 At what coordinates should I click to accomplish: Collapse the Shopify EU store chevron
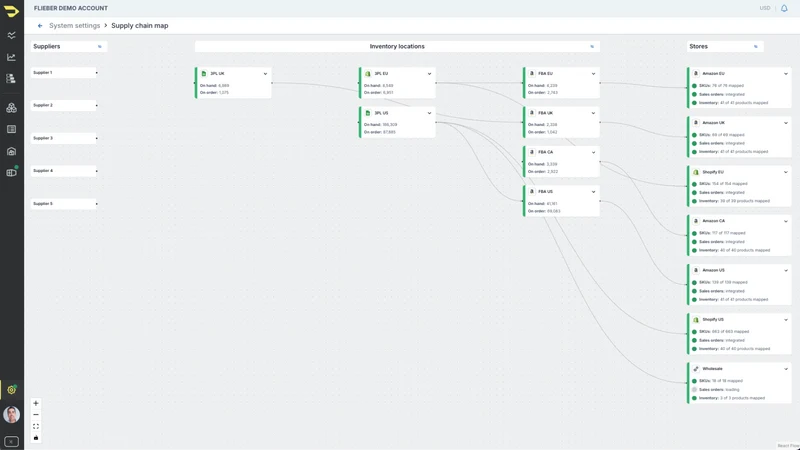786,172
